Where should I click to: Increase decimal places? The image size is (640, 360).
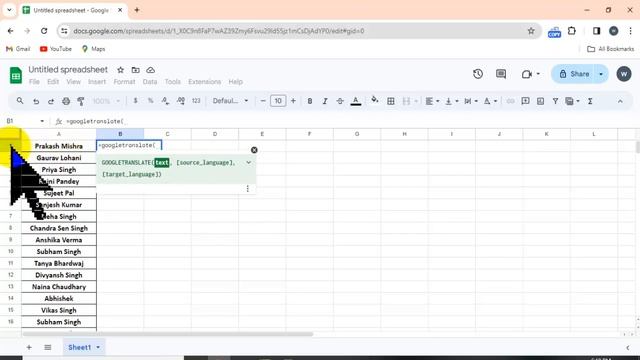pos(181,101)
